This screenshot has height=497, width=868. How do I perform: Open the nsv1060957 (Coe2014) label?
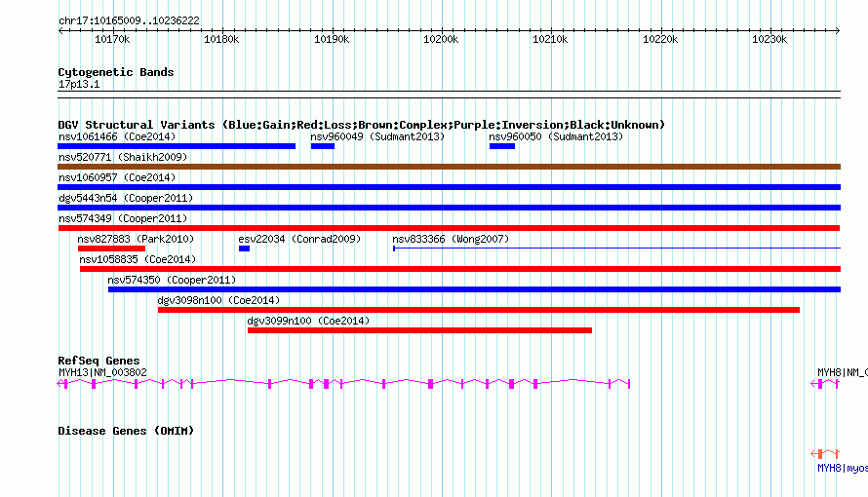[x=117, y=177]
